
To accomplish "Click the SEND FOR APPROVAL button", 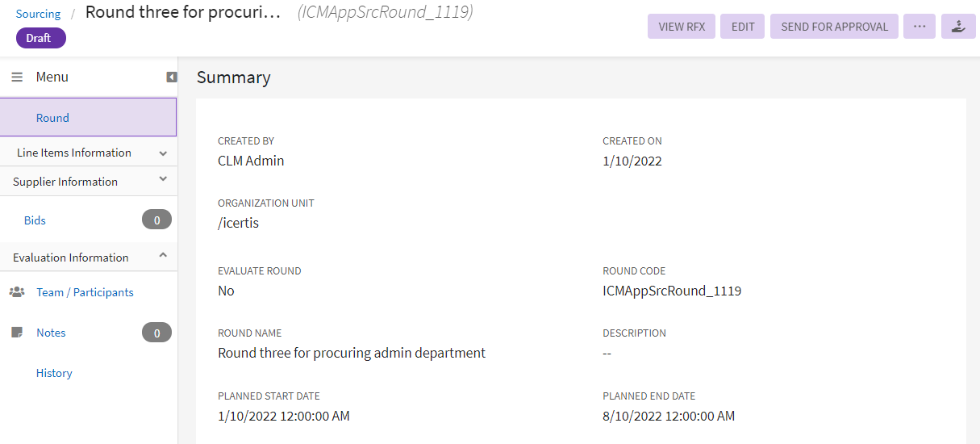I will pyautogui.click(x=834, y=27).
